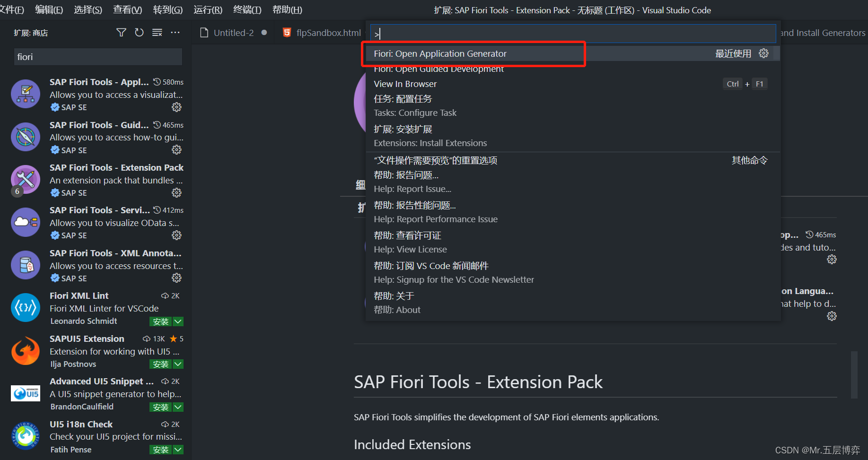Open the 选择(S) menu
The width and height of the screenshot is (868, 460).
tap(88, 10)
